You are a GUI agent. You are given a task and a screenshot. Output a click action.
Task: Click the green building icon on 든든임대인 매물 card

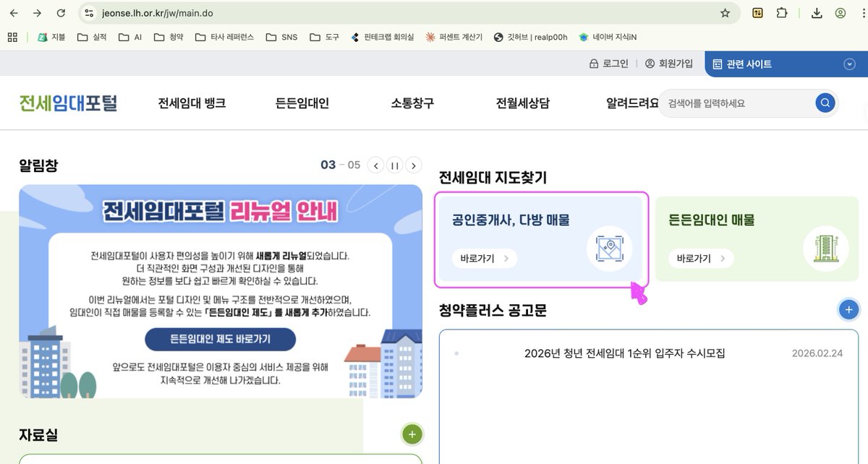[825, 249]
